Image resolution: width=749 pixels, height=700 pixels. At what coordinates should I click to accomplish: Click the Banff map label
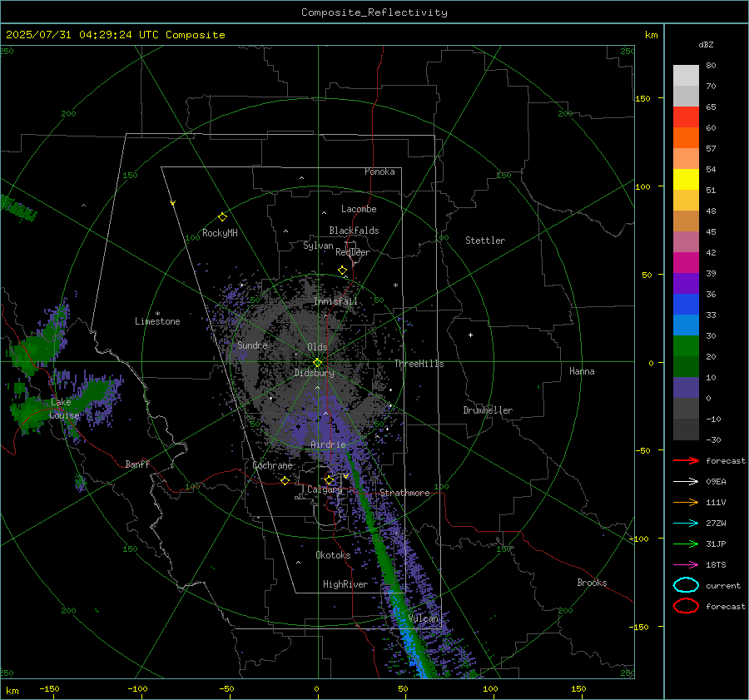[x=137, y=464]
